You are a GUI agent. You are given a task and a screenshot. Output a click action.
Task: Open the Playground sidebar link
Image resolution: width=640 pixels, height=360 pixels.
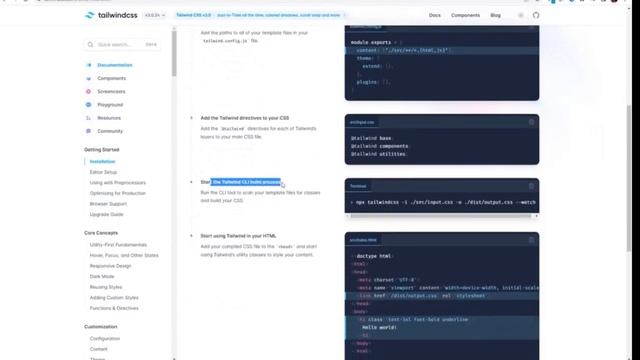[110, 104]
